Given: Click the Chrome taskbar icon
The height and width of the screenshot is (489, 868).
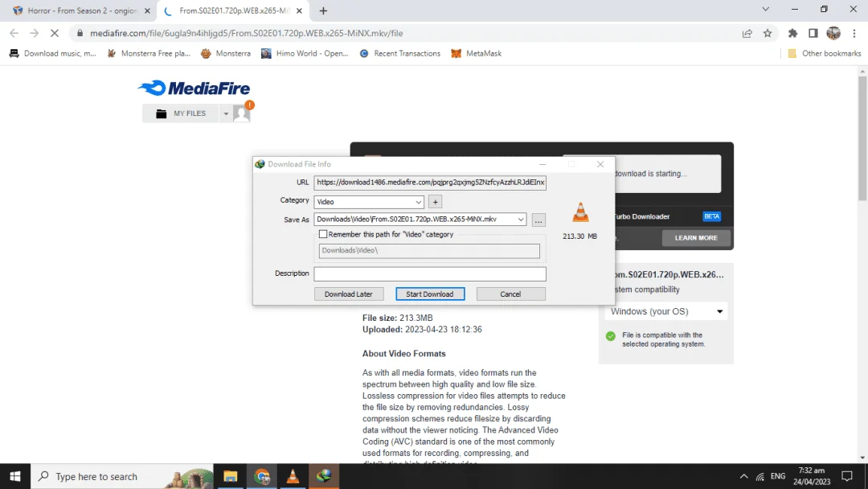Looking at the screenshot, I should click(x=262, y=476).
